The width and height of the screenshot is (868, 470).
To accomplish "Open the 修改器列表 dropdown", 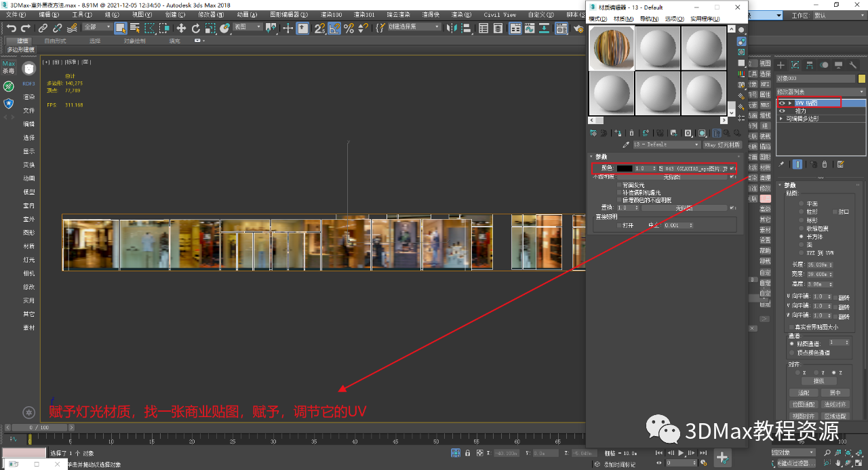I will pos(821,92).
